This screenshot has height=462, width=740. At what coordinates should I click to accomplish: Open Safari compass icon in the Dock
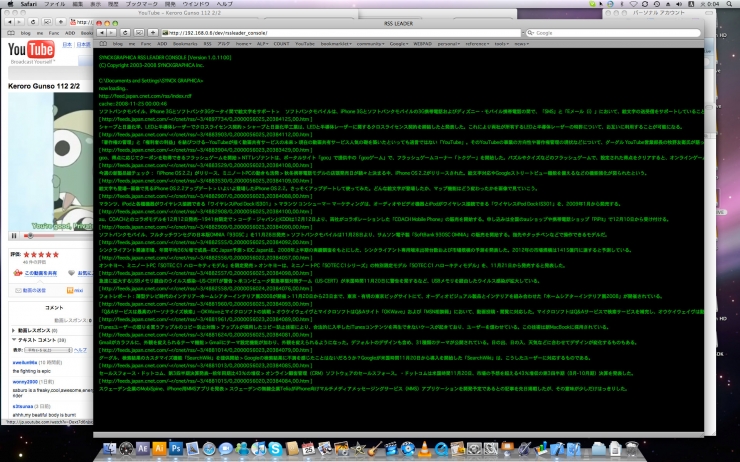[x=209, y=448]
